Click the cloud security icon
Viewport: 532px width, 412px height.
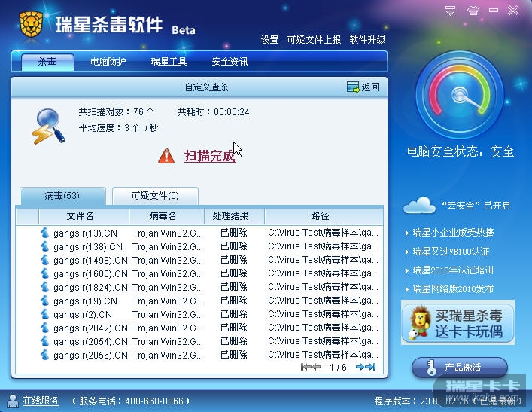coord(419,205)
